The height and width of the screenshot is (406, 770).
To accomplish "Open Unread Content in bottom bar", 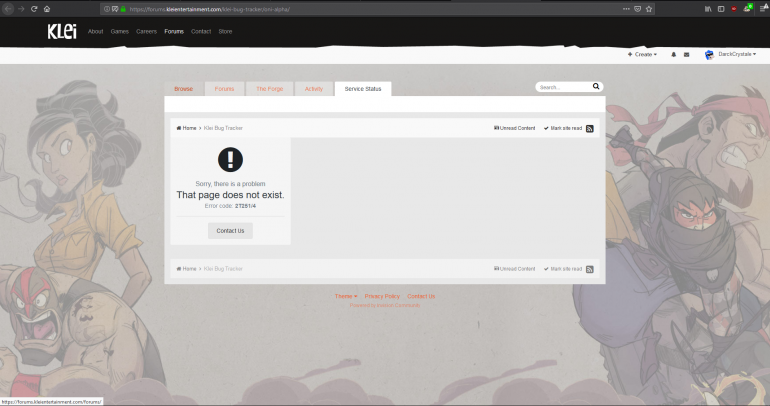I will pos(514,269).
